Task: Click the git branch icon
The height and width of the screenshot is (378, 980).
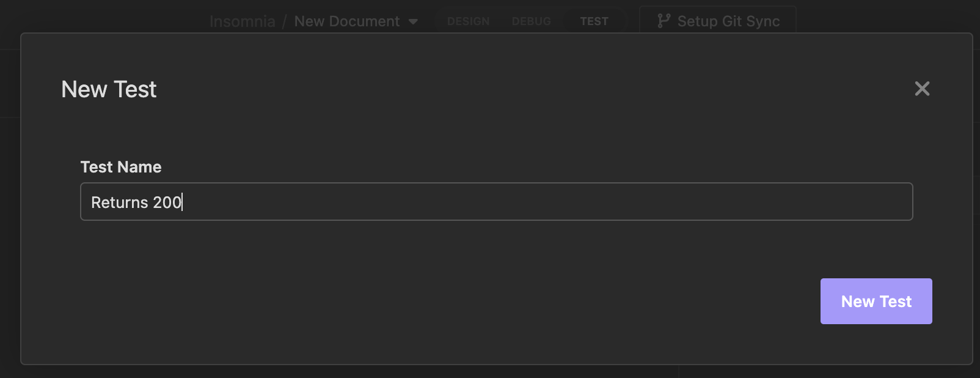Action: point(664,21)
